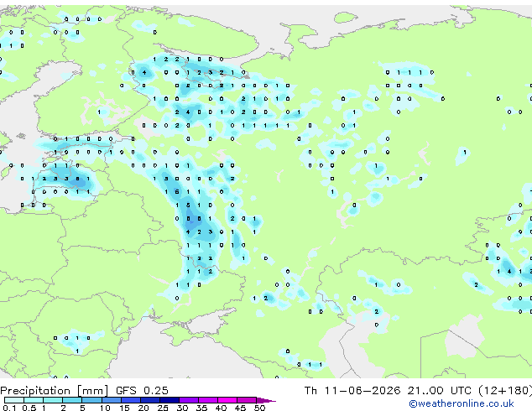This screenshot has width=532, height=411.
Task: Click the '45' legend scale label
Action: point(240,408)
